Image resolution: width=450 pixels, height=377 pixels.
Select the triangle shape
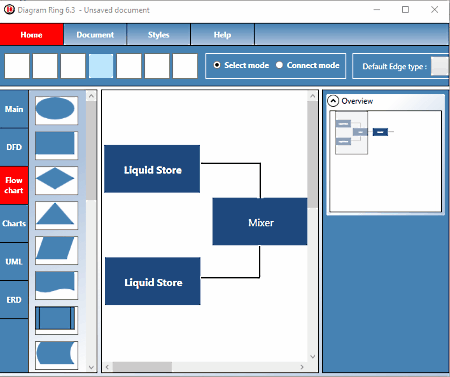pyautogui.click(x=56, y=215)
